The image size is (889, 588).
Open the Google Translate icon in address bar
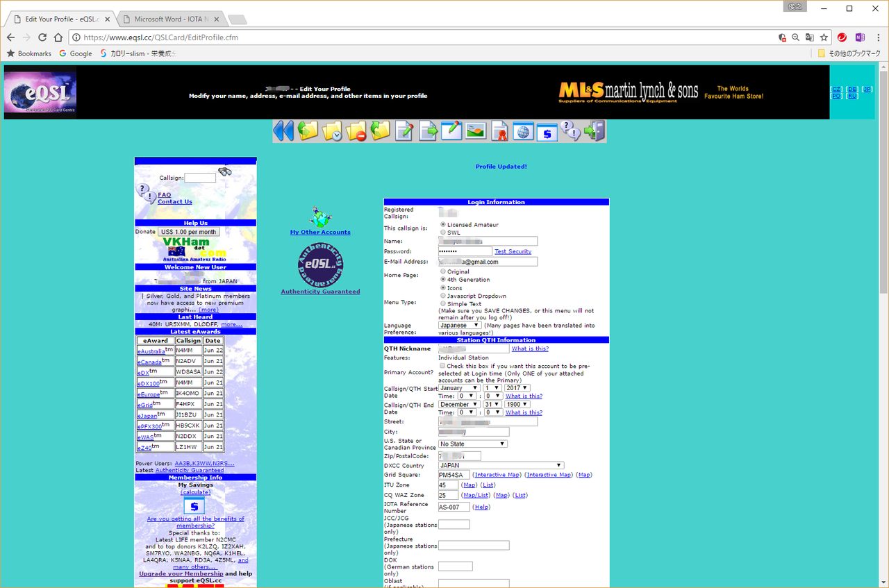[810, 37]
